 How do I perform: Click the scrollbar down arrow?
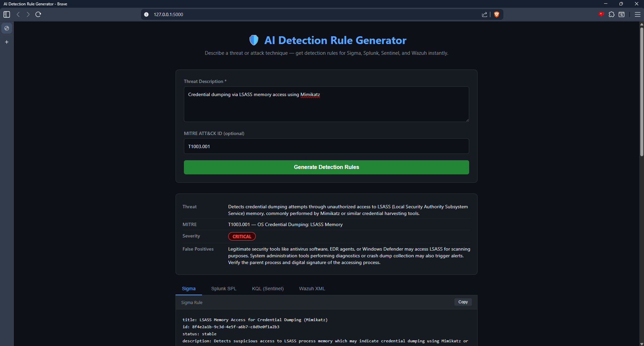642,344
